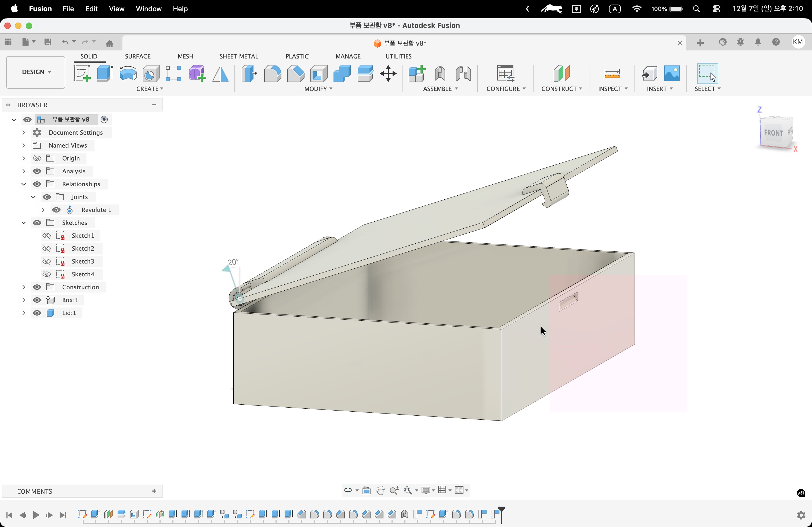Click the Configure table icon
The image size is (812, 527).
point(506,73)
